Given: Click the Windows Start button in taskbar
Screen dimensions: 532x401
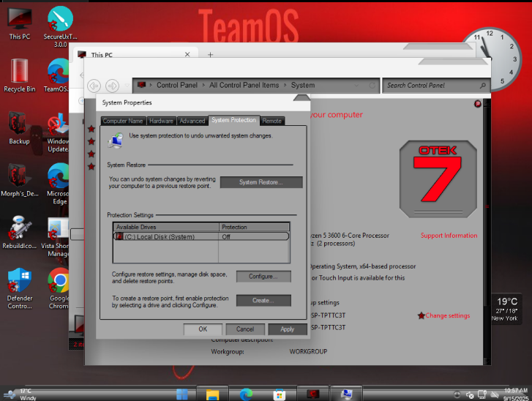Looking at the screenshot, I should (x=182, y=394).
